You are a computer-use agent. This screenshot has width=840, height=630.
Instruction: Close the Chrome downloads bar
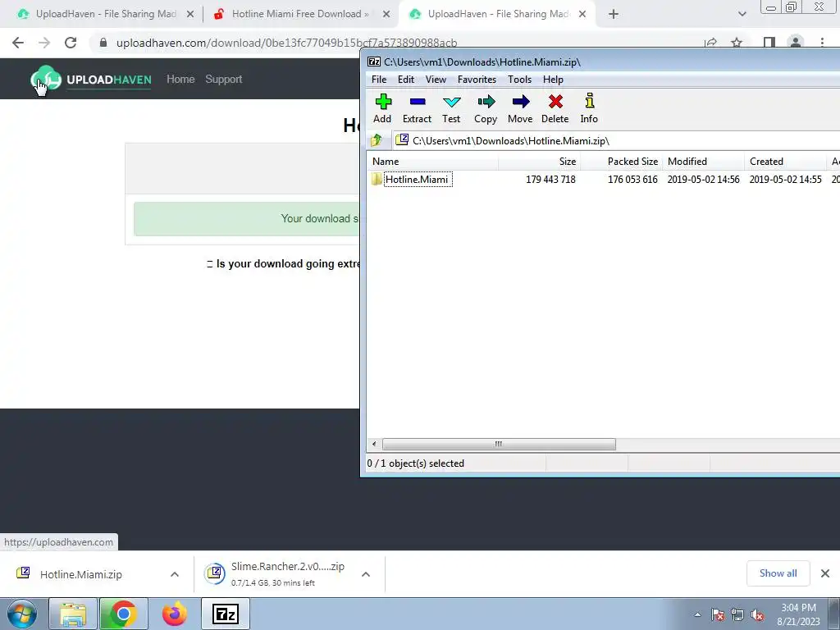(x=825, y=573)
